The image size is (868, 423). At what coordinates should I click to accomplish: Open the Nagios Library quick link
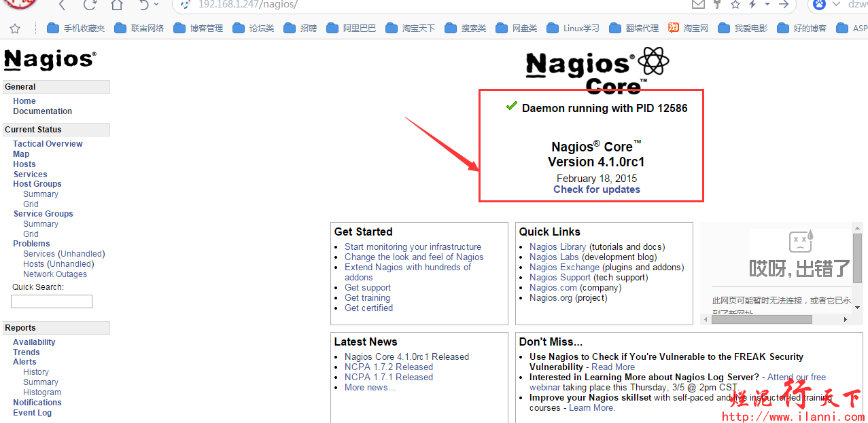coord(558,247)
